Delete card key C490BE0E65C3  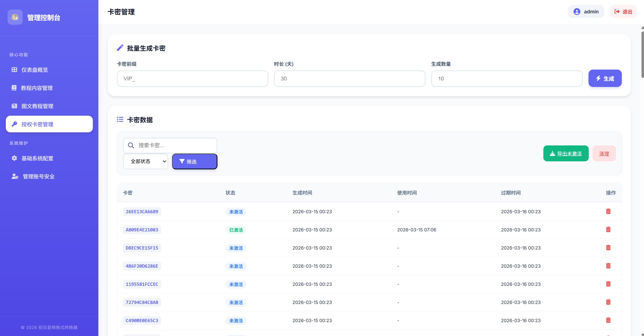(x=608, y=320)
